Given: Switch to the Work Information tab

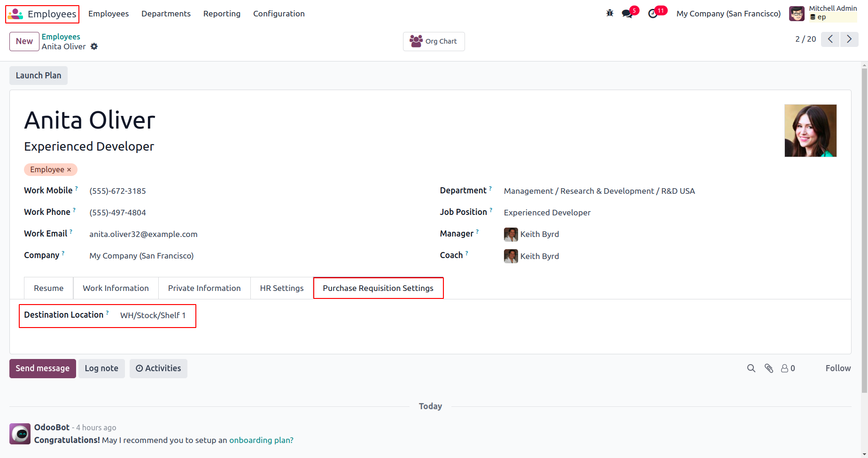Looking at the screenshot, I should coord(116,288).
